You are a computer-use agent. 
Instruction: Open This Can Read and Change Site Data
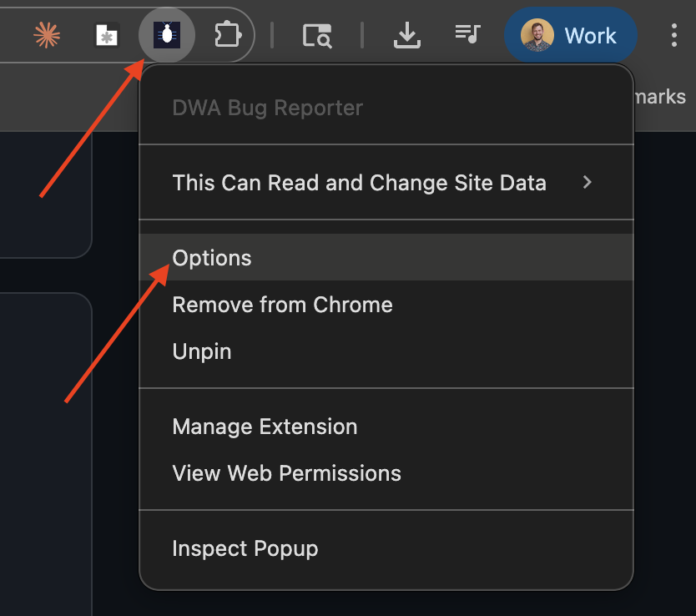coord(359,182)
